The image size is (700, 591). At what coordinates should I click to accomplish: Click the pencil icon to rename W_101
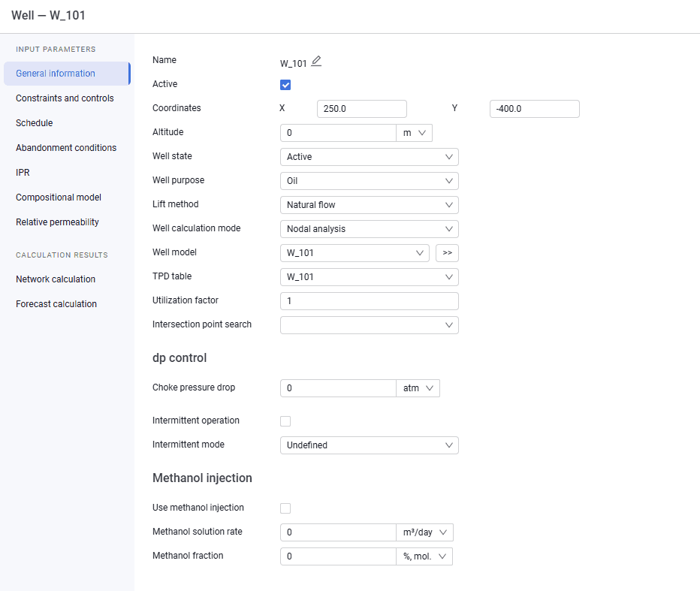click(x=316, y=61)
